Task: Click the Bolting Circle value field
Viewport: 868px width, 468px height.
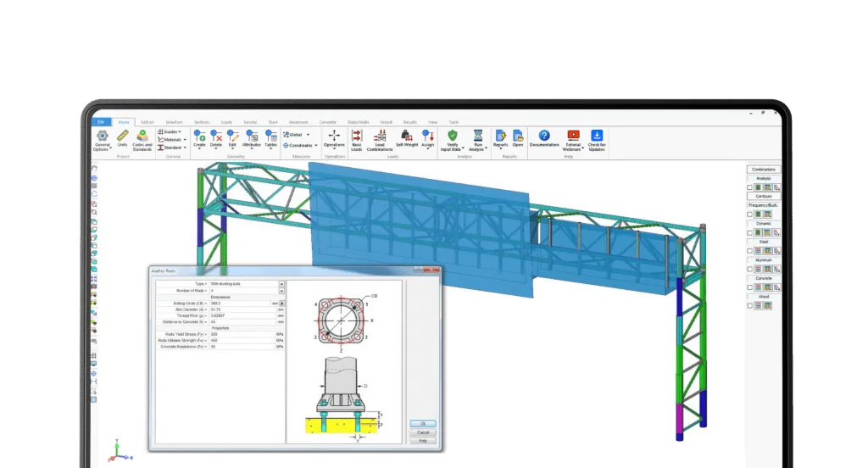Action: click(x=241, y=304)
